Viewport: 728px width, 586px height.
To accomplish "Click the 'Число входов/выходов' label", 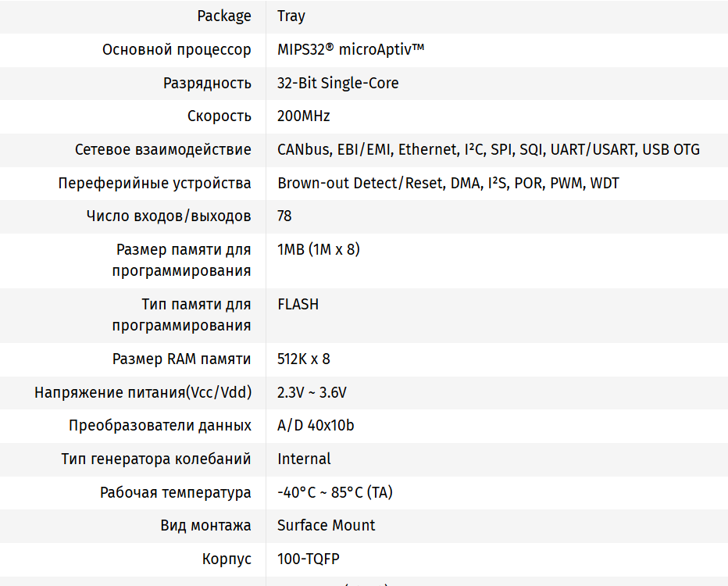I will pyautogui.click(x=169, y=216).
